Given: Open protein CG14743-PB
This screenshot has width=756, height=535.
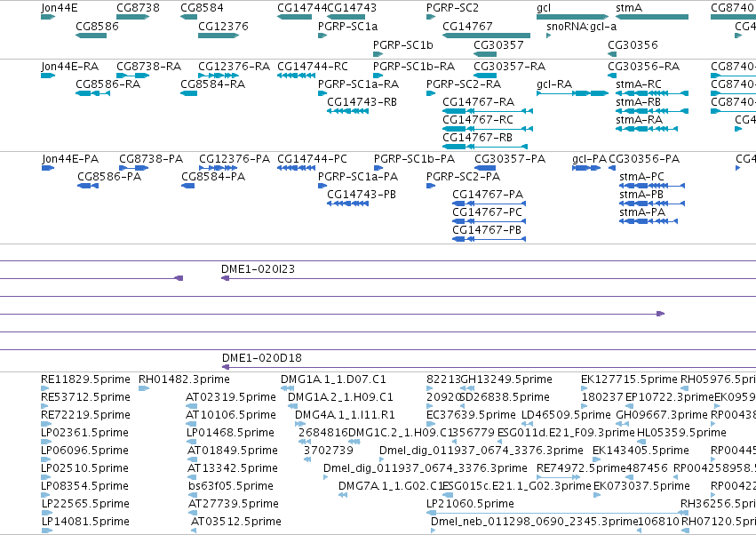Looking at the screenshot, I should [x=362, y=195].
